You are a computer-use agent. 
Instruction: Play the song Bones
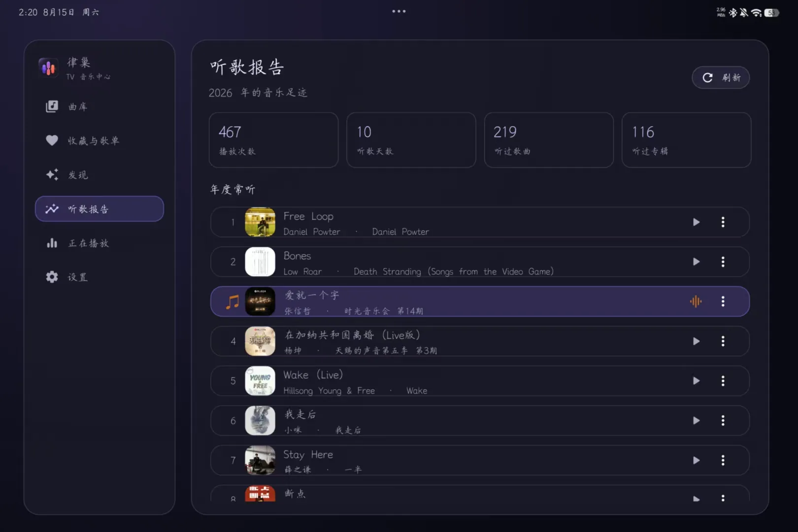pyautogui.click(x=696, y=262)
